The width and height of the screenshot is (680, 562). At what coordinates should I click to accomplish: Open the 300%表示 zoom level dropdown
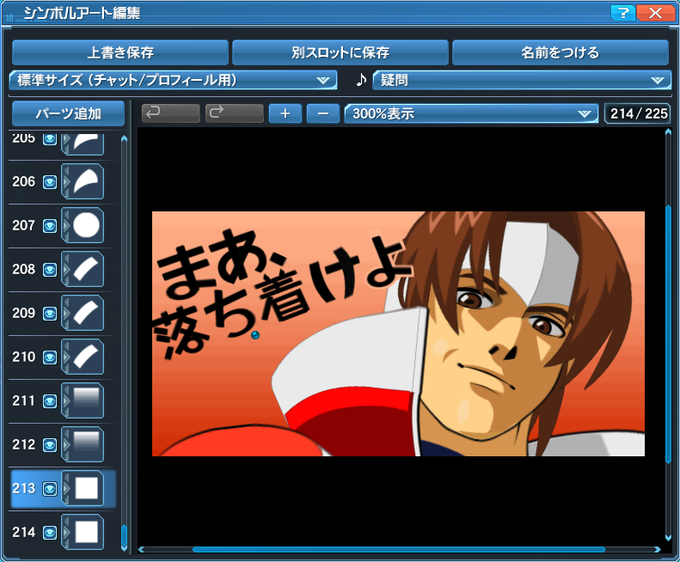click(x=471, y=114)
